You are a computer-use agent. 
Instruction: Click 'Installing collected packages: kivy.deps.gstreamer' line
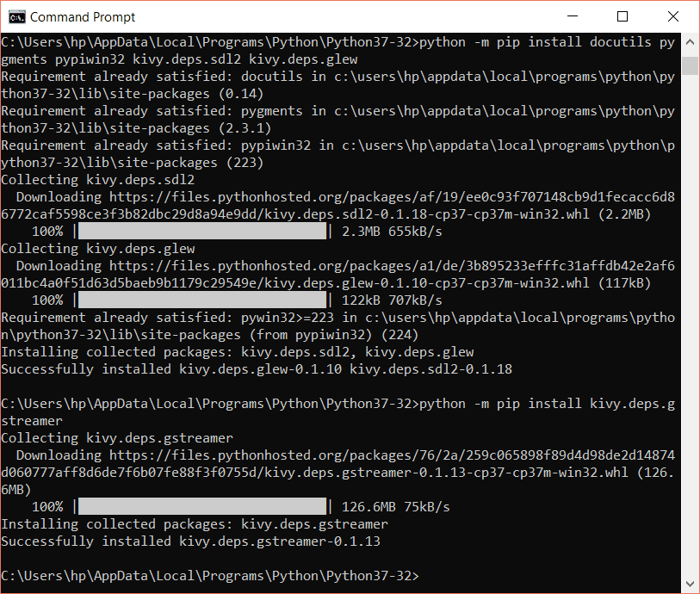tap(195, 524)
